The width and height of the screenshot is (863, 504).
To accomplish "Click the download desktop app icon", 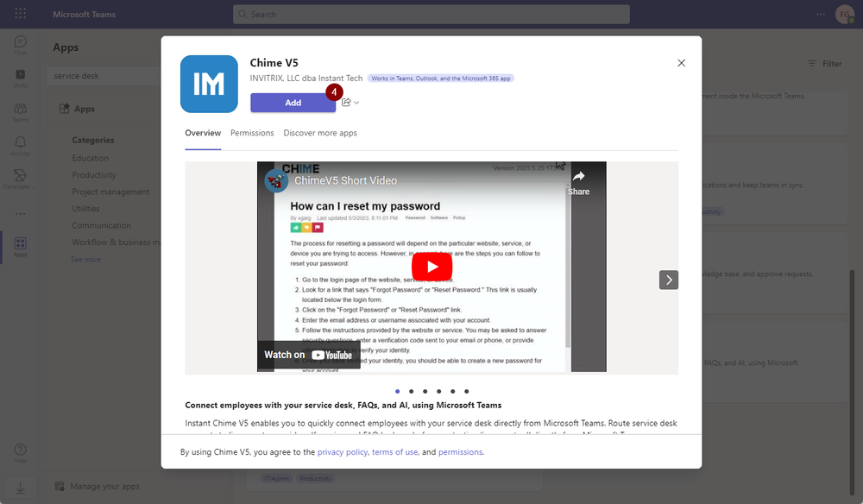I will (21, 488).
